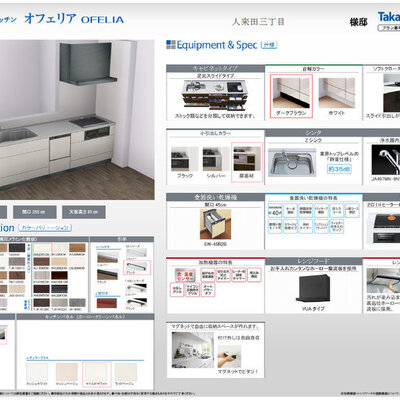Screen dimensions: 400x400
Task: Open the マグネットでピタッ hand photo
Action: pos(229,356)
